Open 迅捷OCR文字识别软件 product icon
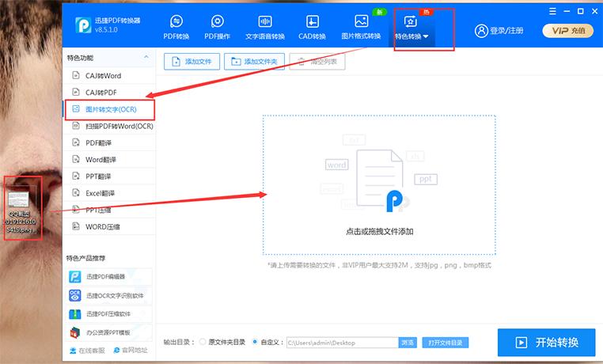Viewport: 603px width, 364px height. pyautogui.click(x=75, y=296)
